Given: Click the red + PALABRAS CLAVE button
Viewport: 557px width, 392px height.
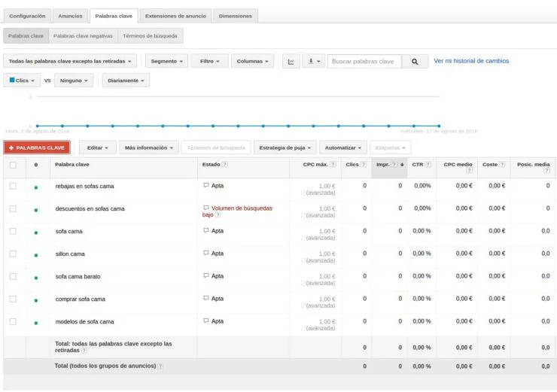Looking at the screenshot, I should click(37, 147).
